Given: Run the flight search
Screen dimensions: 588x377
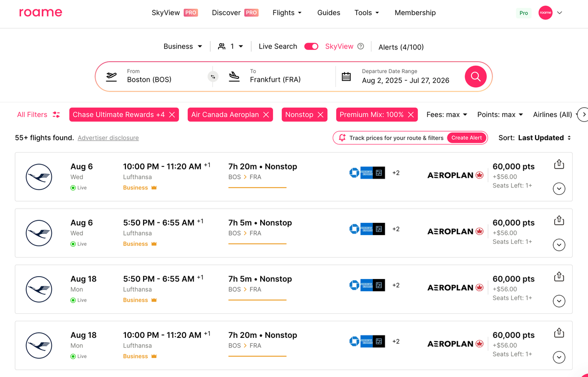Looking at the screenshot, I should tap(475, 76).
